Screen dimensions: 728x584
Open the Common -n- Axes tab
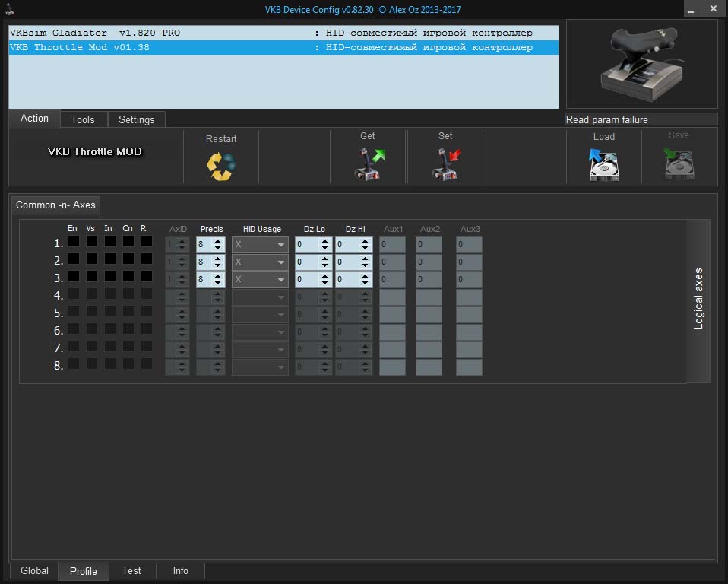pyautogui.click(x=55, y=205)
